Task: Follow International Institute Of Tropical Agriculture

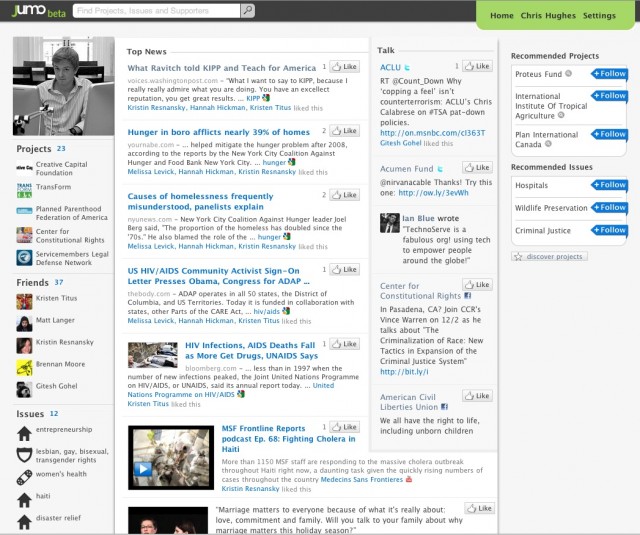Action: (609, 96)
